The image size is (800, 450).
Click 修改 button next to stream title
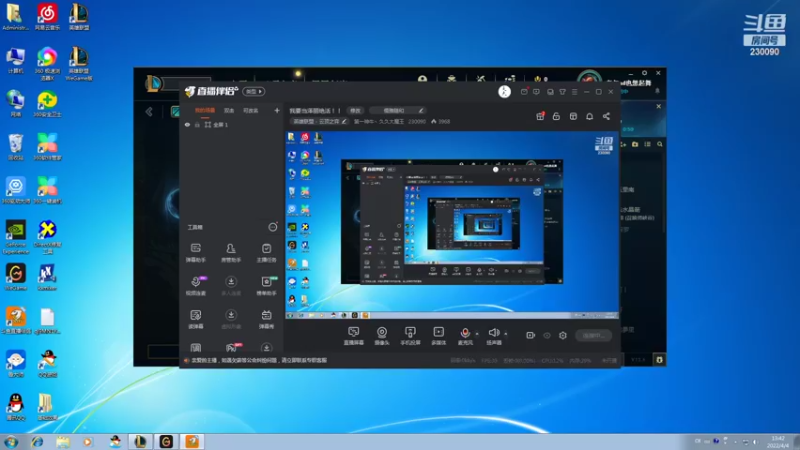[356, 110]
